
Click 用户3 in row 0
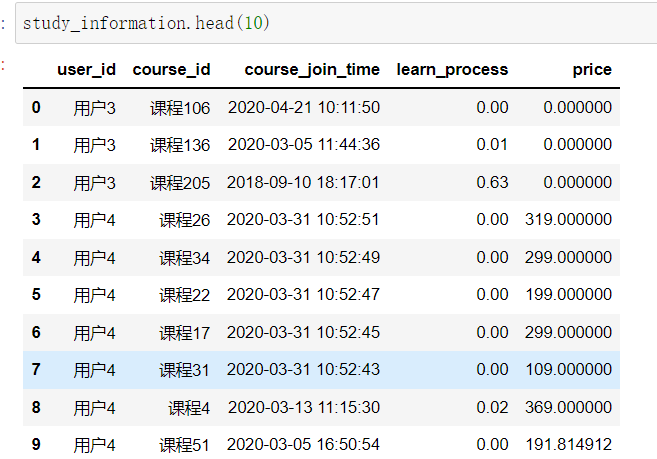(94, 108)
